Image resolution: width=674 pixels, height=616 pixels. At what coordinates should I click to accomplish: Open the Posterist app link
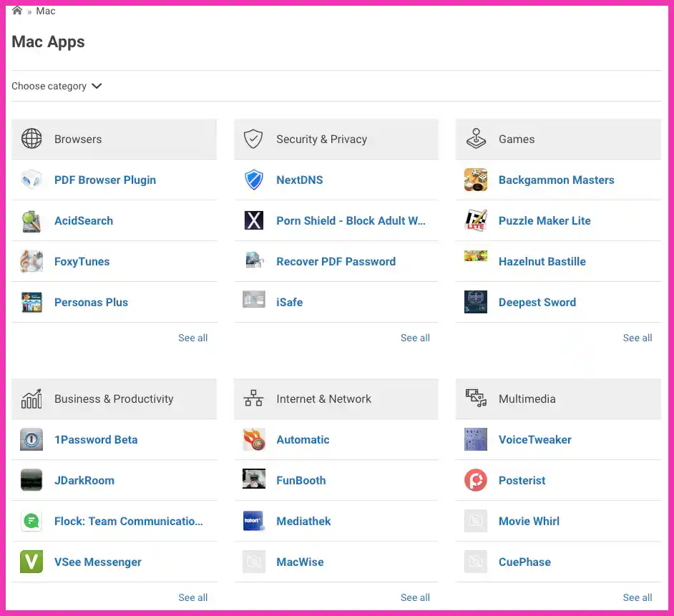coord(522,480)
